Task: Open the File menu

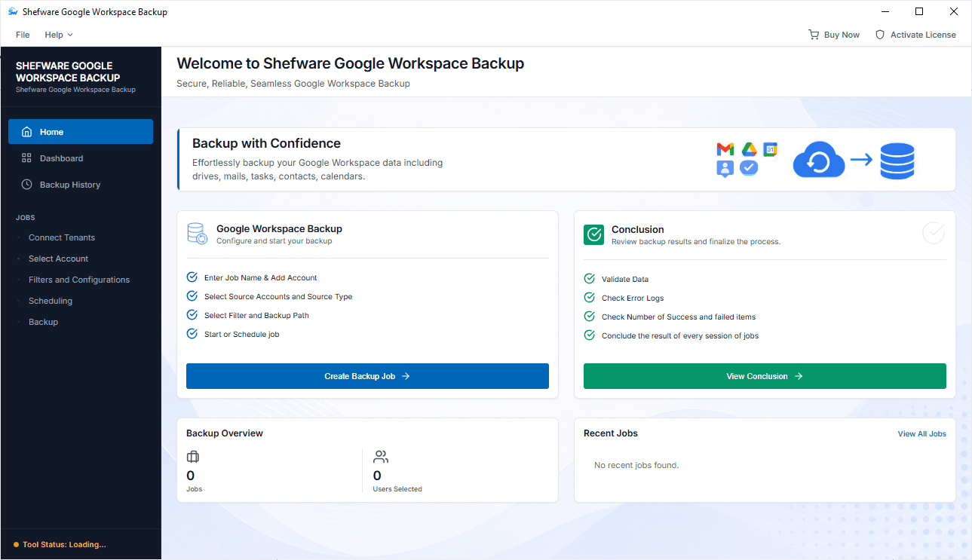Action: point(23,35)
